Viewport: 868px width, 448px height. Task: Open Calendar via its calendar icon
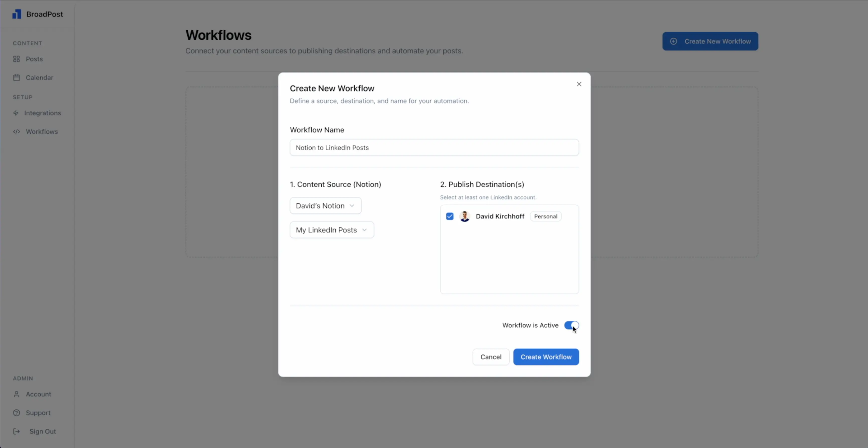pyautogui.click(x=17, y=78)
